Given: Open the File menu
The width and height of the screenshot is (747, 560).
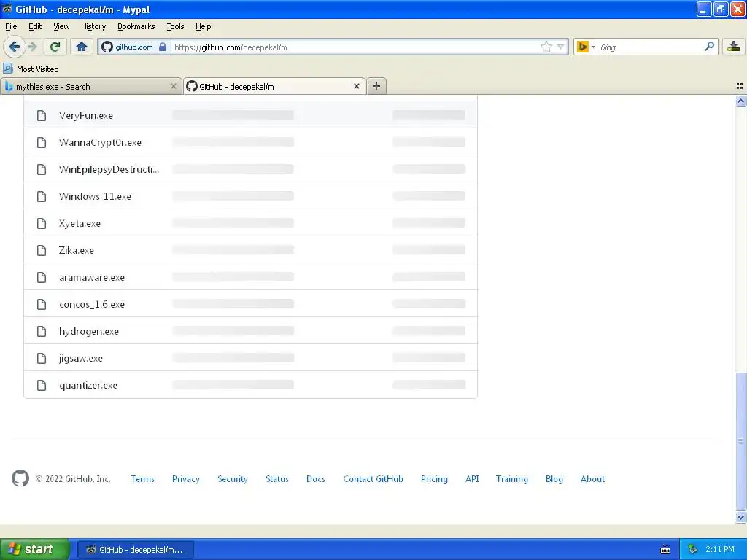Looking at the screenshot, I should coord(11,26).
